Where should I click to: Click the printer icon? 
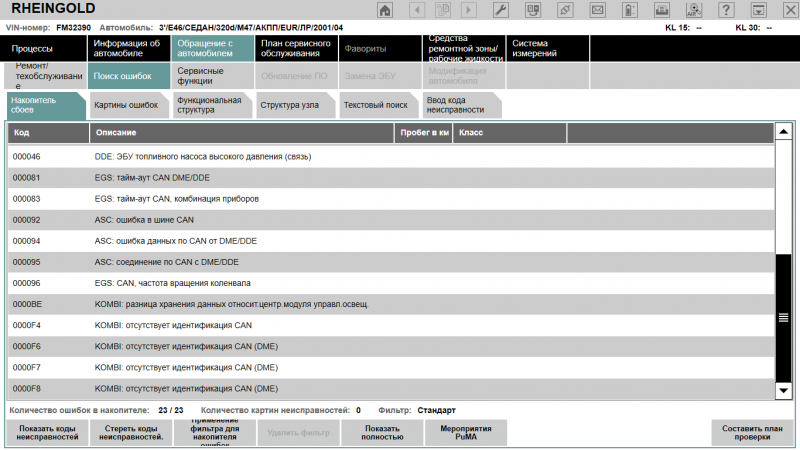662,10
